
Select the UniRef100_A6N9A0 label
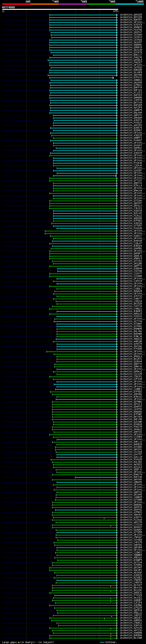pyautogui.click(x=131, y=45)
